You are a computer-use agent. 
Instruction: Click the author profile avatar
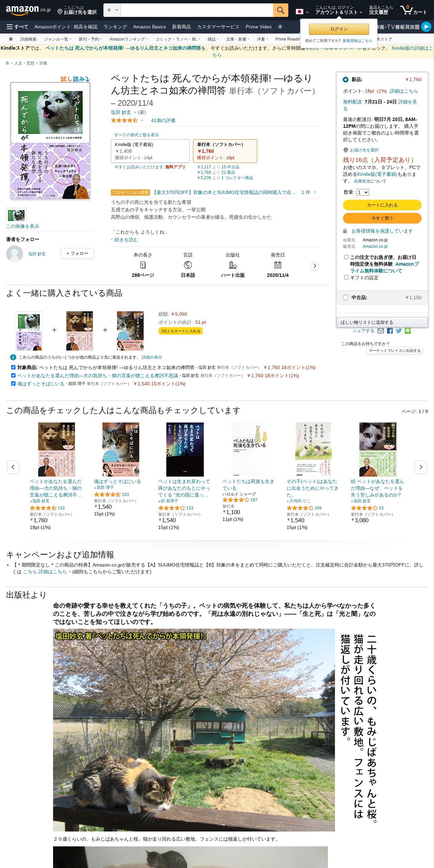15,254
